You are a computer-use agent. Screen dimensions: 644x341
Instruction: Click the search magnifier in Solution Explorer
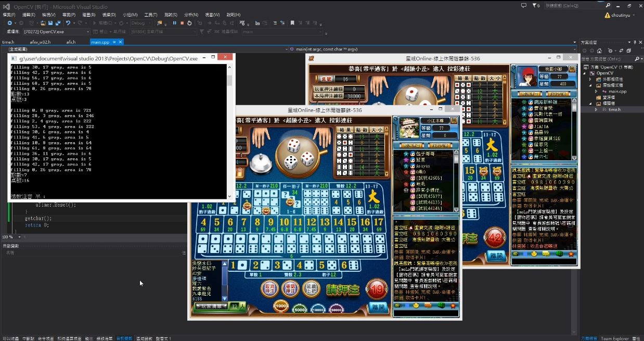pyautogui.click(x=637, y=59)
